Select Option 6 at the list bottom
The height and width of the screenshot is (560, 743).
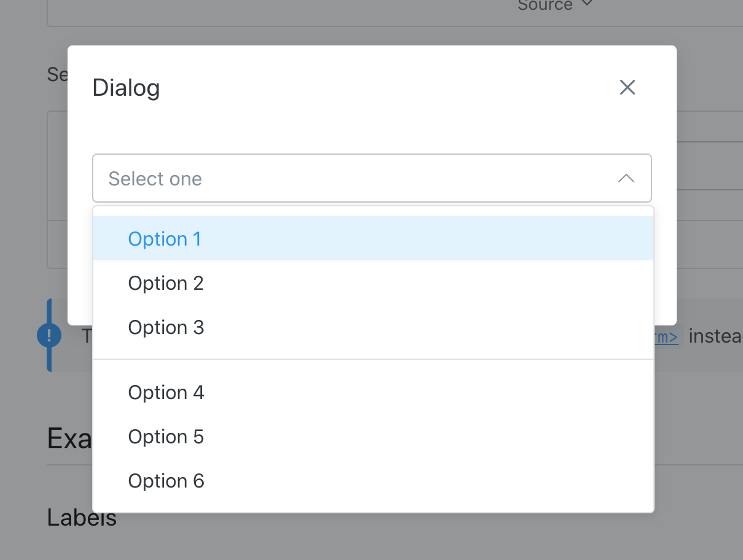[x=373, y=481]
